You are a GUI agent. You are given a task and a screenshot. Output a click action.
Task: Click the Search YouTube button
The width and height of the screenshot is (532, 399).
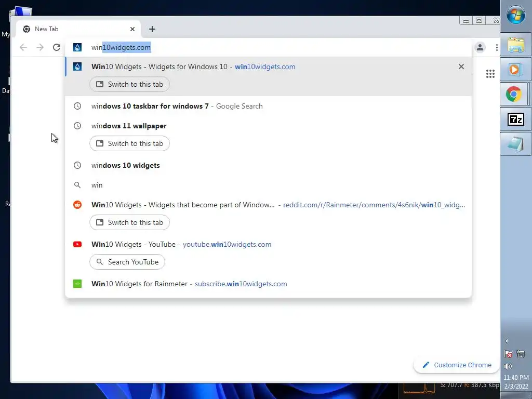(127, 262)
